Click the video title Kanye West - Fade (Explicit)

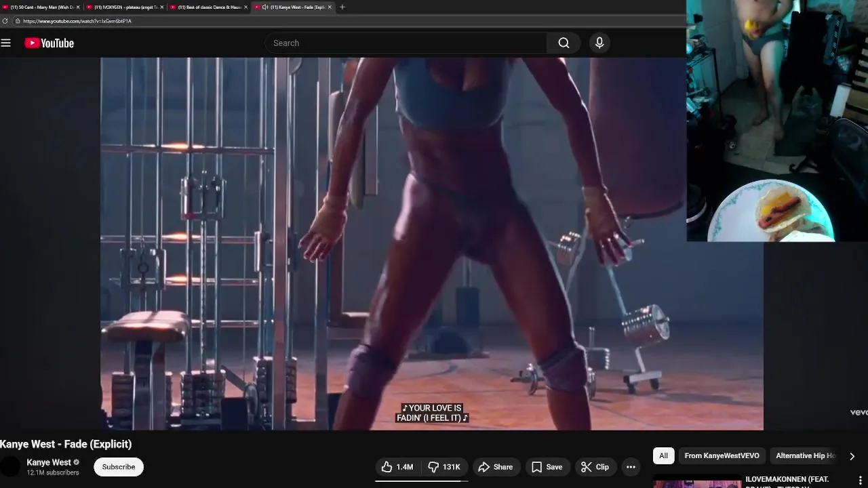click(x=66, y=444)
